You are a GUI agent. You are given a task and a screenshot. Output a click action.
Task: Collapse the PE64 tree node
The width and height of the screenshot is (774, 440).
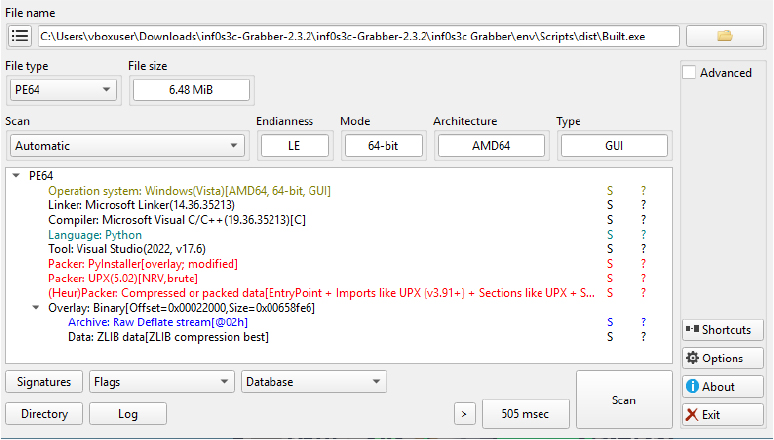click(16, 175)
